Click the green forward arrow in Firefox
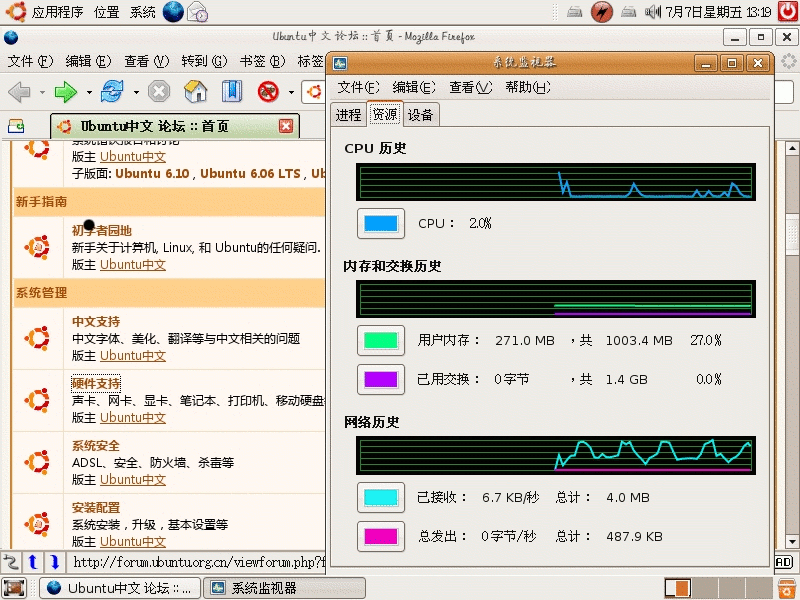Screen dimensions: 800x600 click(x=65, y=92)
